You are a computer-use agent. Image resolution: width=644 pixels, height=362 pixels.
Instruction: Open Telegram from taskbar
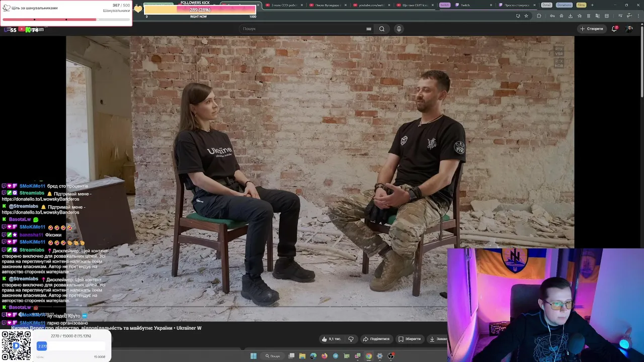pyautogui.click(x=336, y=356)
